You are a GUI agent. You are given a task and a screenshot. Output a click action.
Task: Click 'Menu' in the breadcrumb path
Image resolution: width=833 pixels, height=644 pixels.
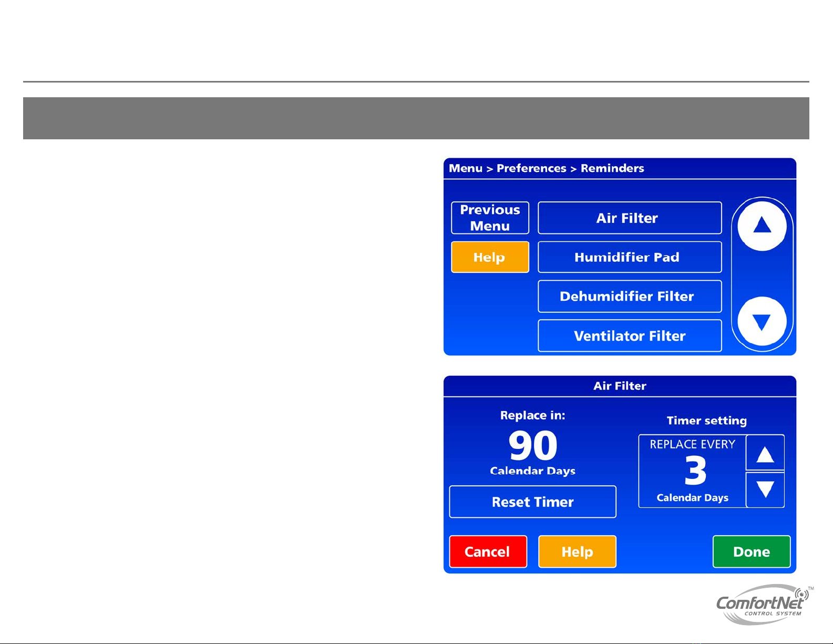465,168
